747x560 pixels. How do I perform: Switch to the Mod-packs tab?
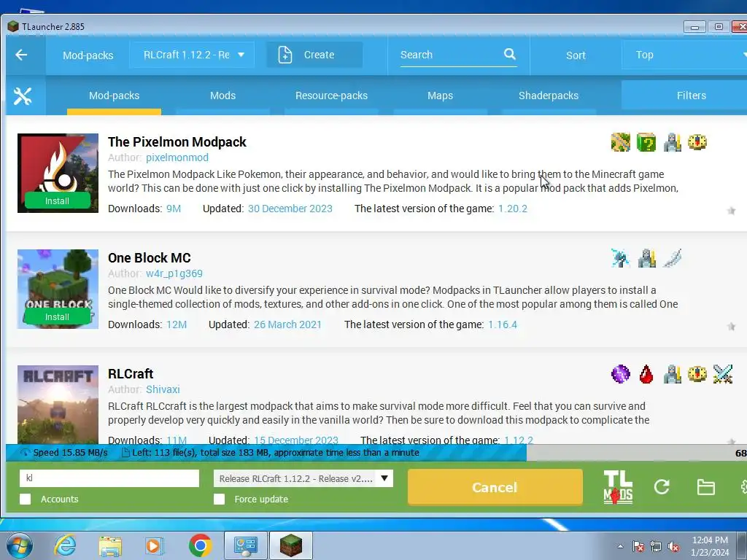tap(115, 96)
